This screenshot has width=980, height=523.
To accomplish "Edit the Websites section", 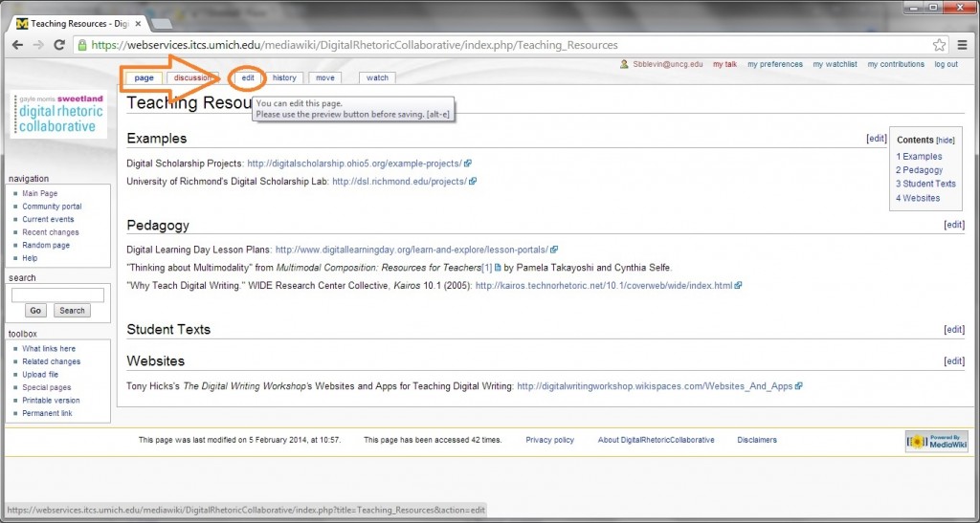I will tap(954, 360).
